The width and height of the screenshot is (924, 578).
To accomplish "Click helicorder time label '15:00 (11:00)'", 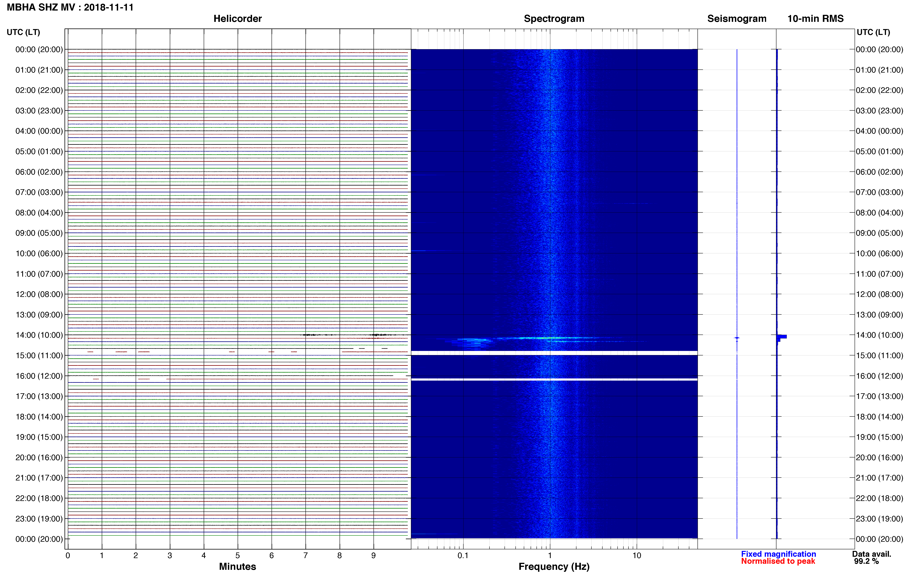I will tap(39, 355).
